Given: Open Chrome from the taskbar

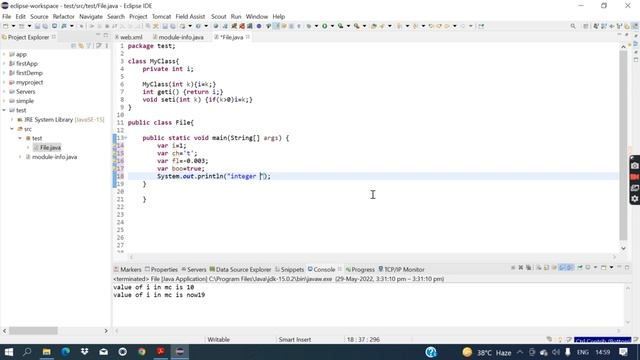Looking at the screenshot, I should point(142,352).
